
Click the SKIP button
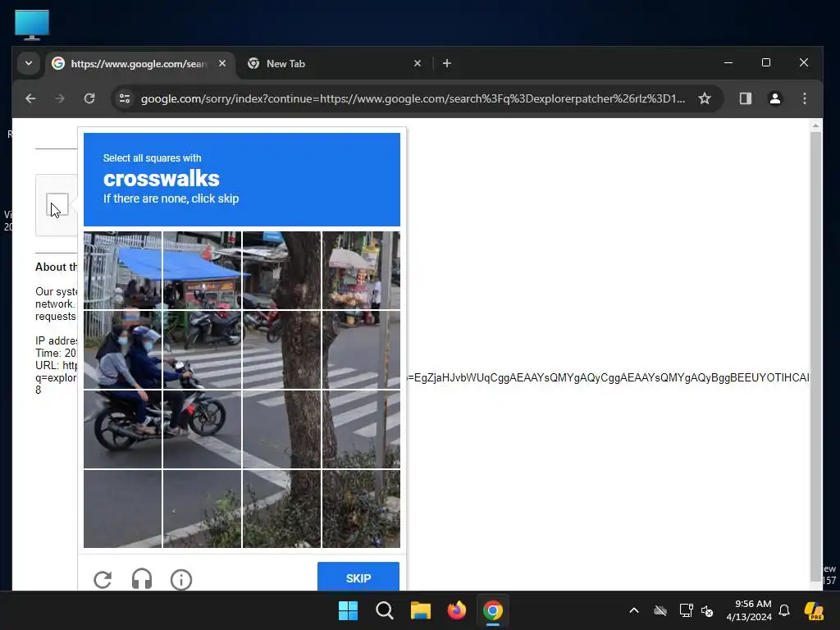pos(358,577)
